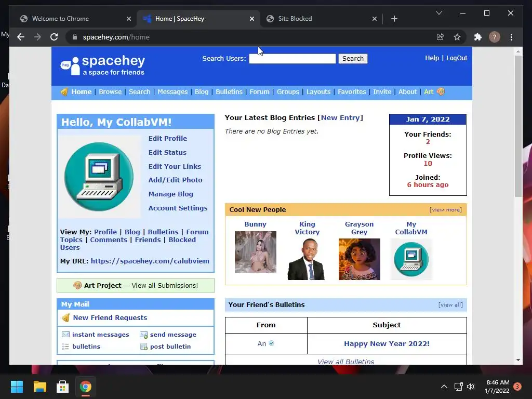
Task: Open File Explorer from the taskbar
Action: tap(39, 387)
